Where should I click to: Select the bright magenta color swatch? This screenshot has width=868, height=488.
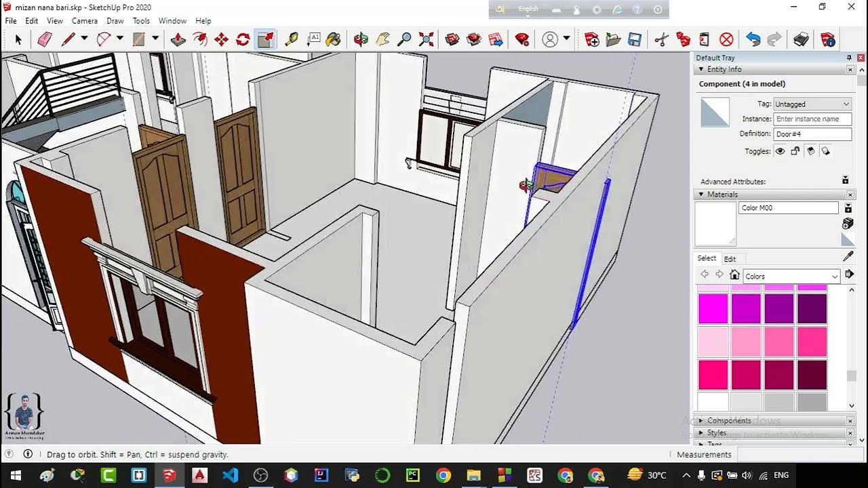pos(713,309)
